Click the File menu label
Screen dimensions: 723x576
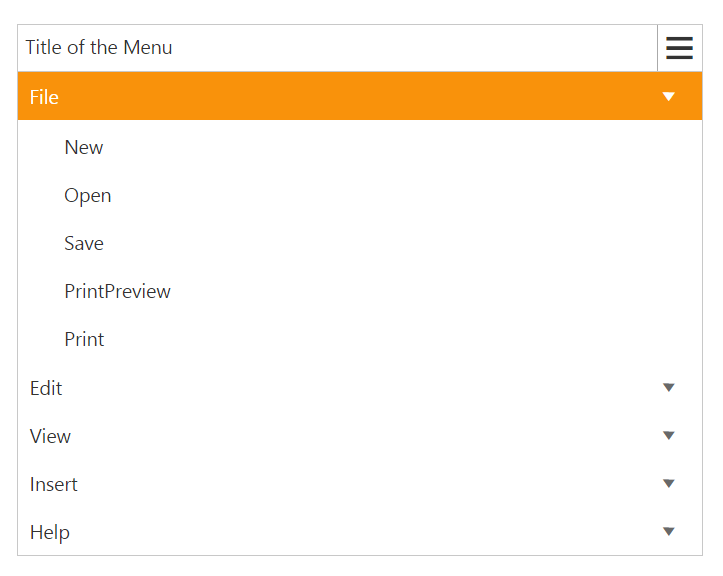(44, 97)
